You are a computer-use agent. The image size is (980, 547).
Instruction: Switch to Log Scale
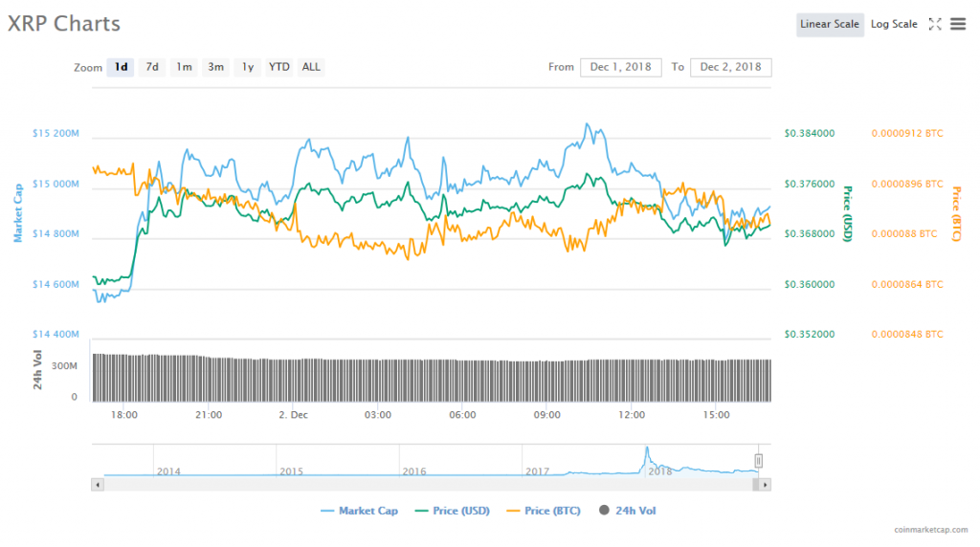tap(893, 24)
